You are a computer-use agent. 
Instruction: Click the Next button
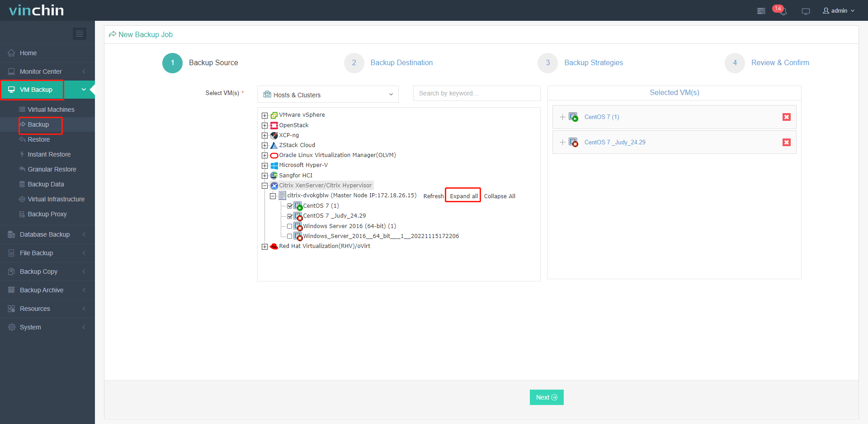[x=546, y=397]
